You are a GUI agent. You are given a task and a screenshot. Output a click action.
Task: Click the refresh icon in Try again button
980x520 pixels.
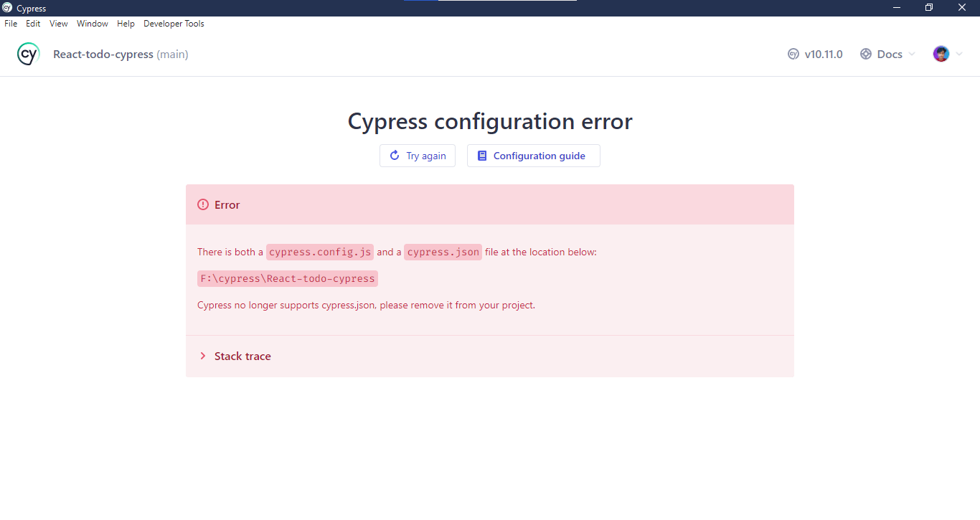pos(394,156)
